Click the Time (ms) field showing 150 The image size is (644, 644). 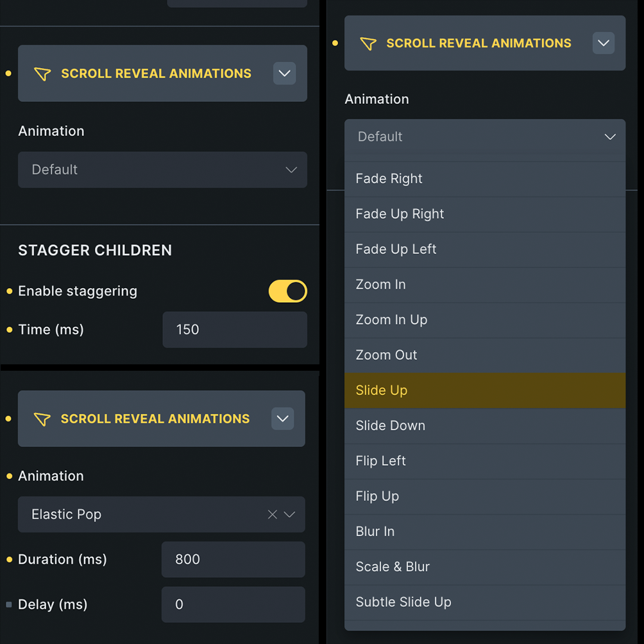[234, 330]
